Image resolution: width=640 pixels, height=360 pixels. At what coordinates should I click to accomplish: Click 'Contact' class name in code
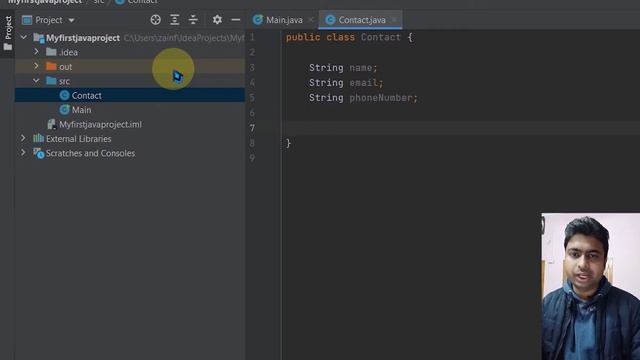point(380,37)
